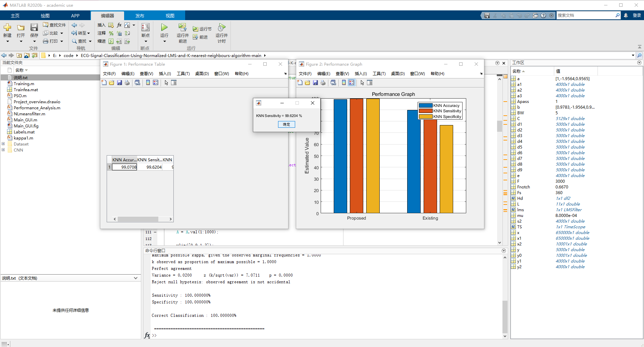644x347 pixels.
Task: Click Save Figure icon in Figure 1 toolbar
Action: pyautogui.click(x=119, y=83)
